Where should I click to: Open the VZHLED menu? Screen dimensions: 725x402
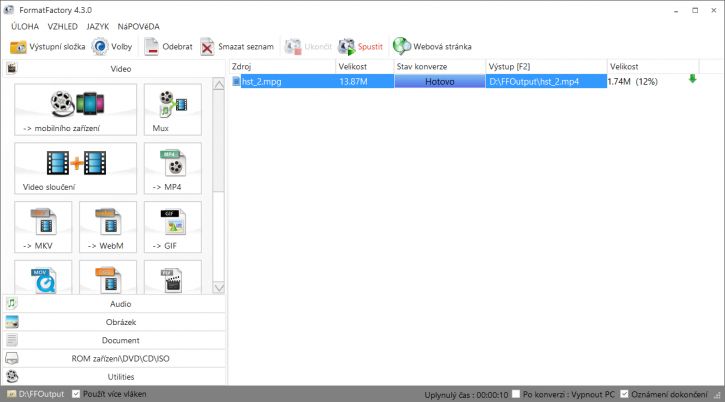coord(62,26)
